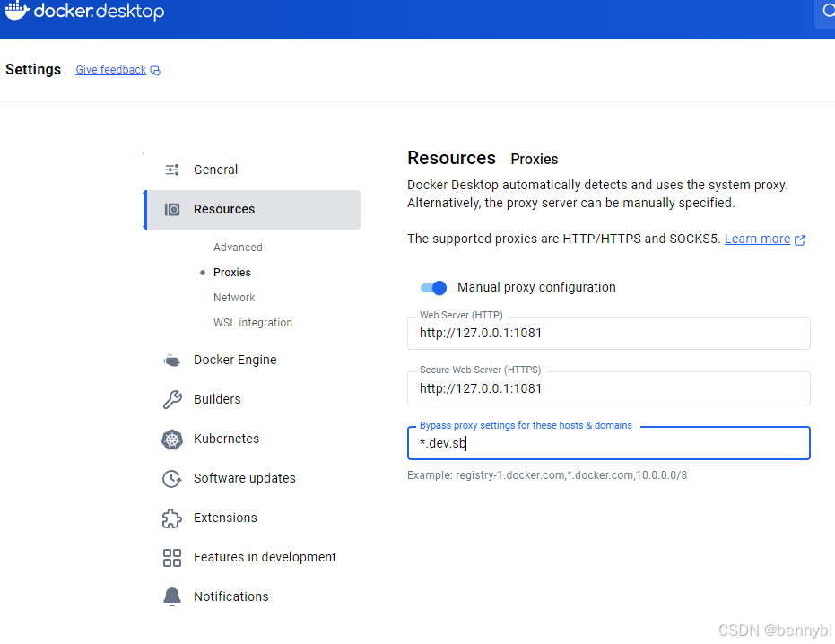Click the Example registry-1.docker.com hint text
Screen dimensions: 835x644
(547, 475)
